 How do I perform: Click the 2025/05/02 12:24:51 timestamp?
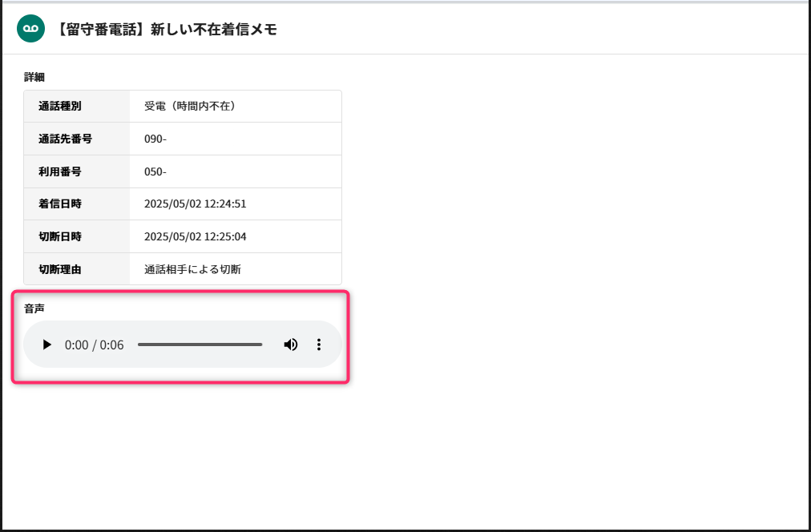(x=195, y=204)
